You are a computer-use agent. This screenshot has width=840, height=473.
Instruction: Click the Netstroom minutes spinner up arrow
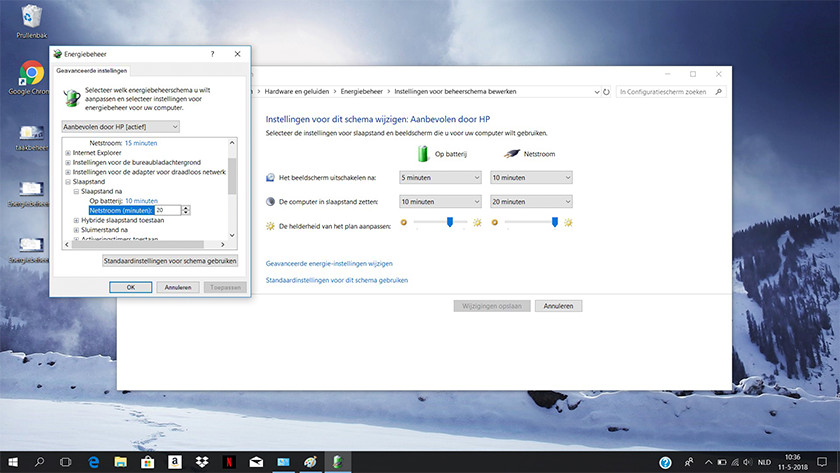pos(186,208)
